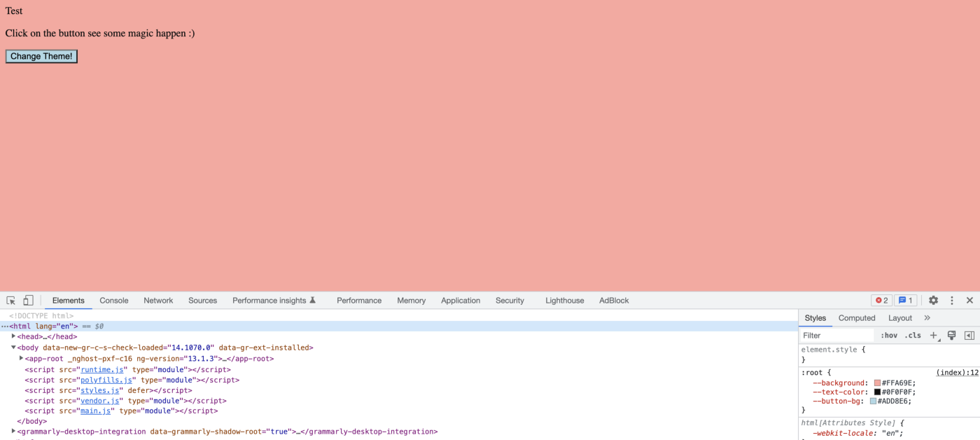This screenshot has height=440, width=980.
Task: Select the Elements tab
Action: pos(69,301)
